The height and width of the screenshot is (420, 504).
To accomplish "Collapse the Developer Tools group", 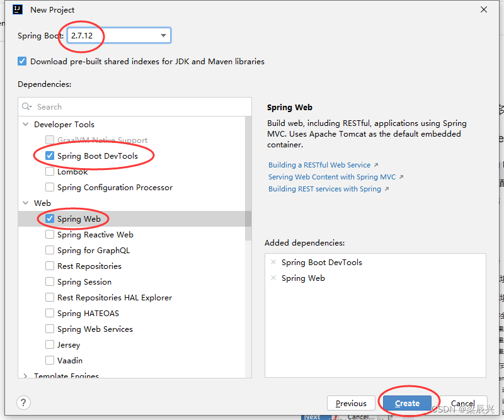I will 26,124.
